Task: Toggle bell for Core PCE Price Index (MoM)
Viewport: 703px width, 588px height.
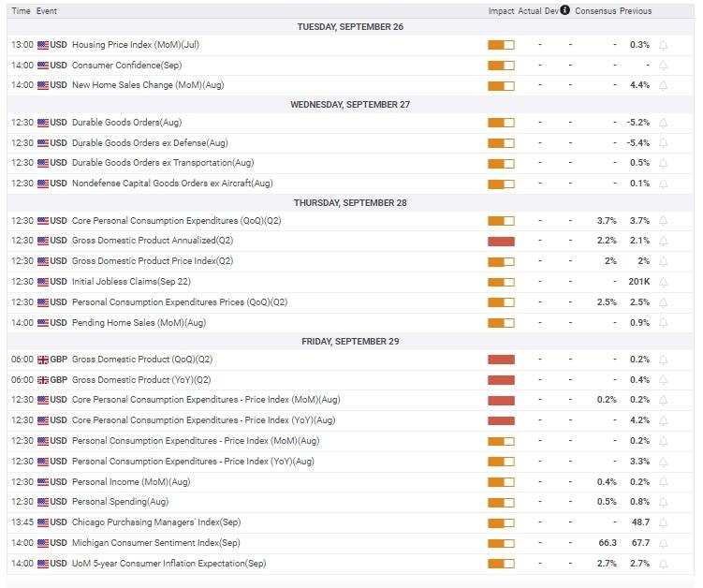Action: click(x=663, y=400)
